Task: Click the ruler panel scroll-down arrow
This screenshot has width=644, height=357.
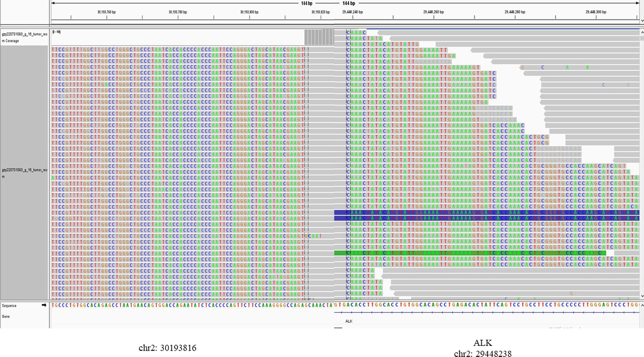Action: (642, 20)
